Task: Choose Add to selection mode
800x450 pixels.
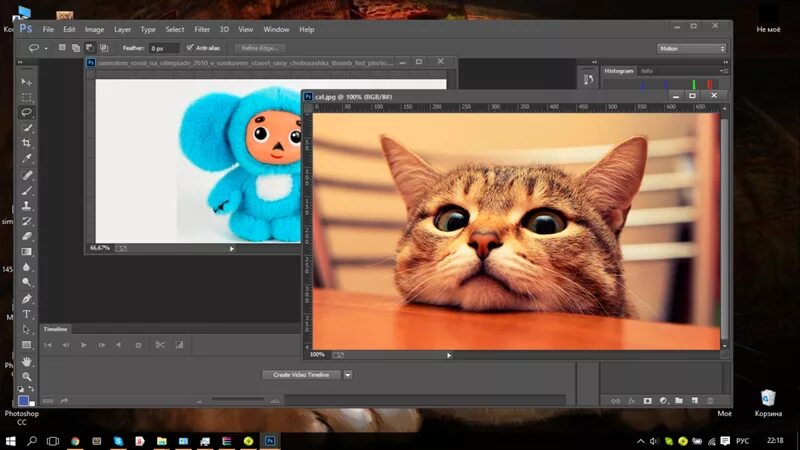Action: (x=76, y=47)
